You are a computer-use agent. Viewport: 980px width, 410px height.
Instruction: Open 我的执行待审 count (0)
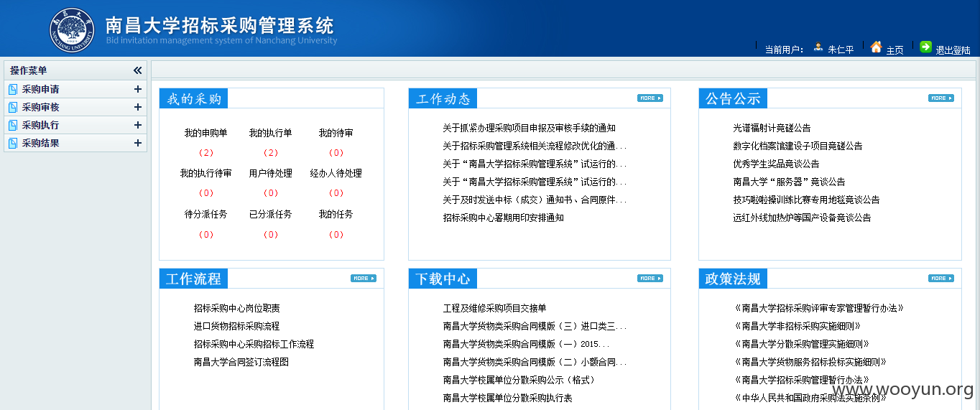[206, 193]
